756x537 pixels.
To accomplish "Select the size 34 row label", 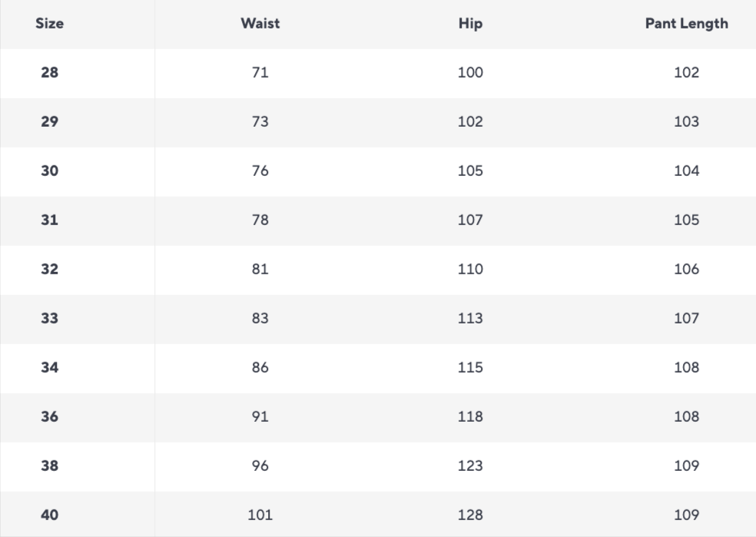I will tap(49, 367).
